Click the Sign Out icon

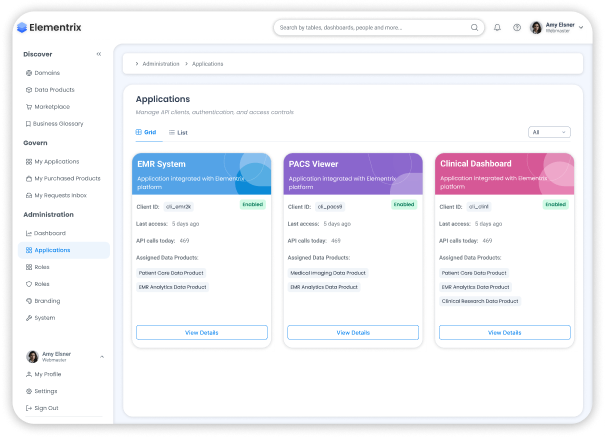point(29,408)
